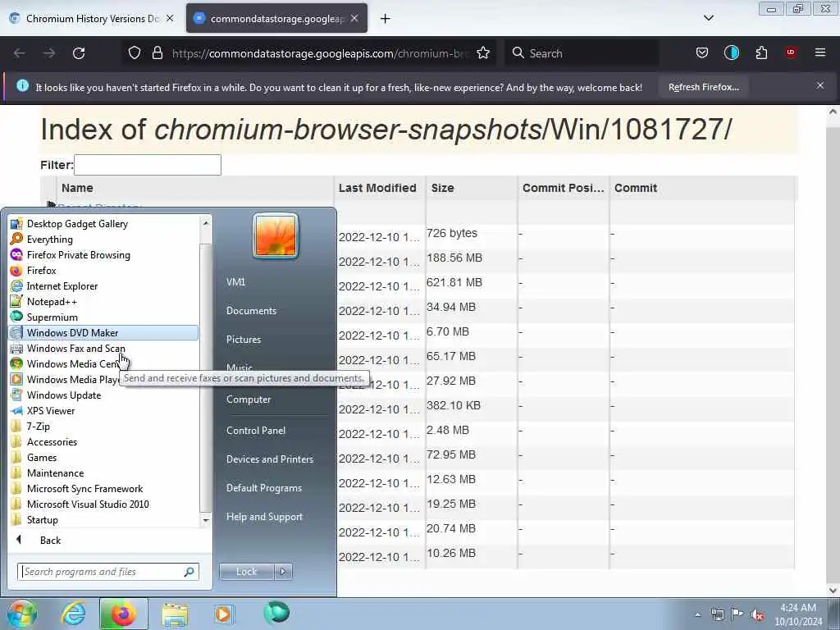Click the browser Search box
840x630 pixels.
582,53
